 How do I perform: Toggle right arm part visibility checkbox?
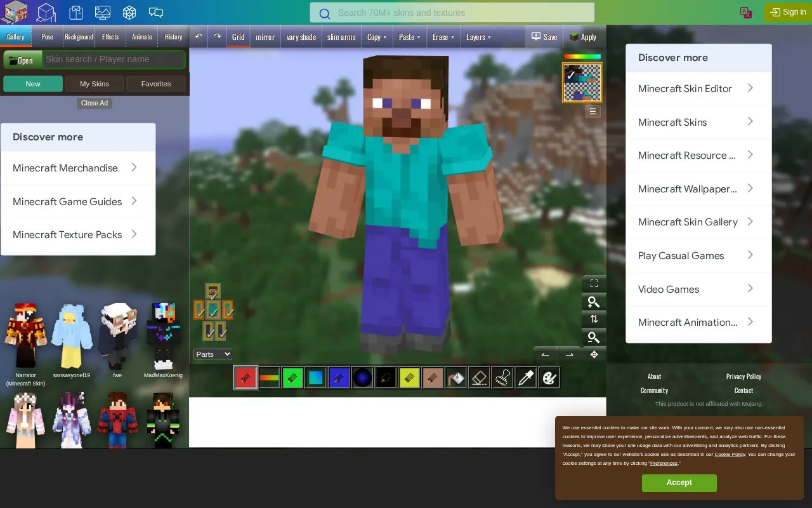(228, 310)
